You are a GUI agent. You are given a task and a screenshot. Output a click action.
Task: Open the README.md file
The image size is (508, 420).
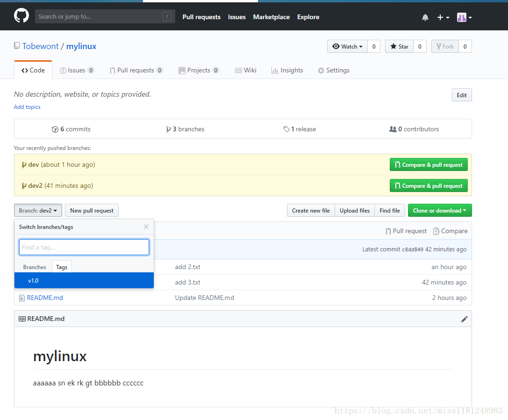(x=45, y=298)
